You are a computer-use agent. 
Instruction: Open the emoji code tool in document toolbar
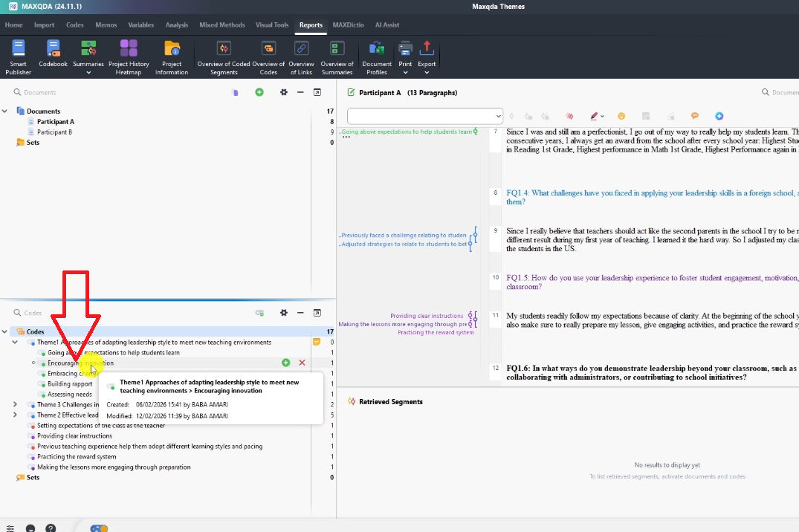tap(621, 116)
